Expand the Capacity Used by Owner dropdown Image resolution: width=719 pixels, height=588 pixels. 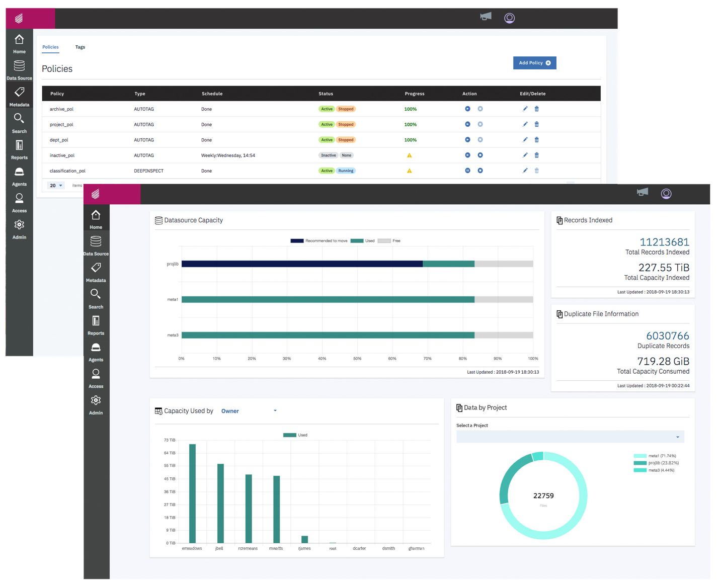(x=249, y=411)
